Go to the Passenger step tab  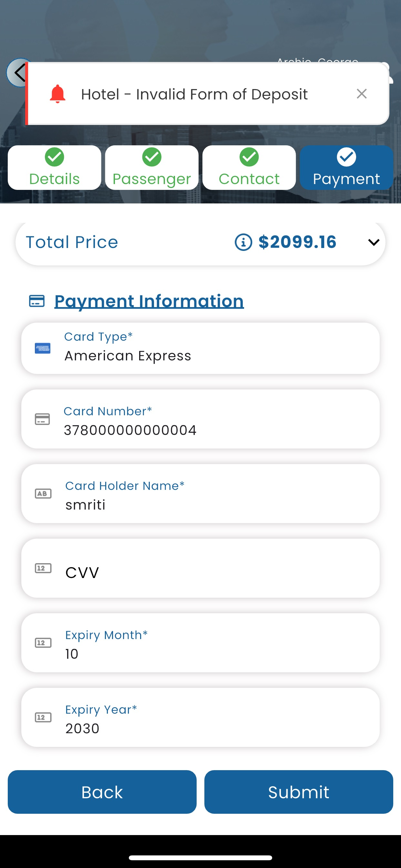point(152,168)
